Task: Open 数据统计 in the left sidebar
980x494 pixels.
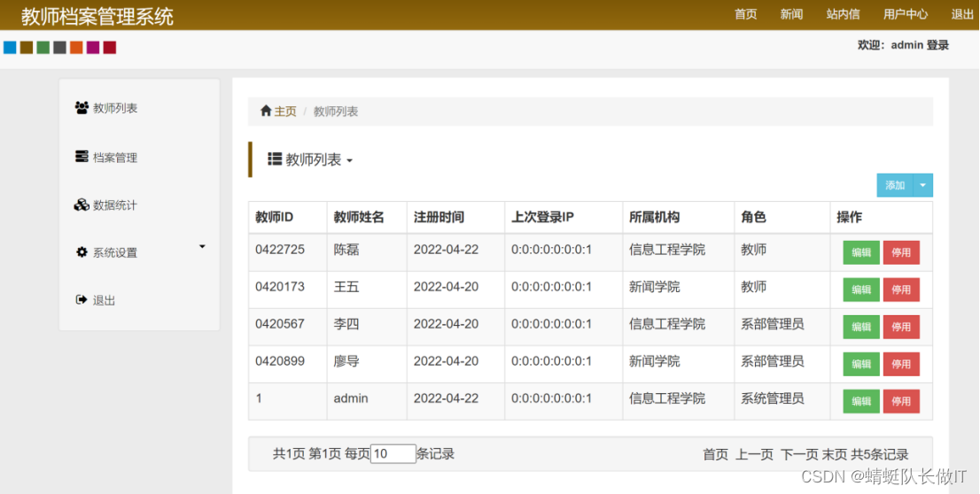Action: pos(115,205)
